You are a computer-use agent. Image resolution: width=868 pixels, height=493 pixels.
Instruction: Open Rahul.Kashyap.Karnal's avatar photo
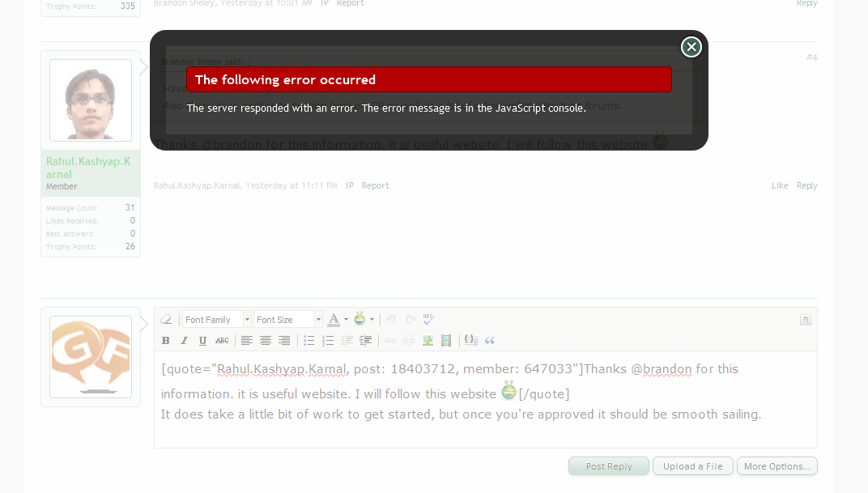click(91, 100)
